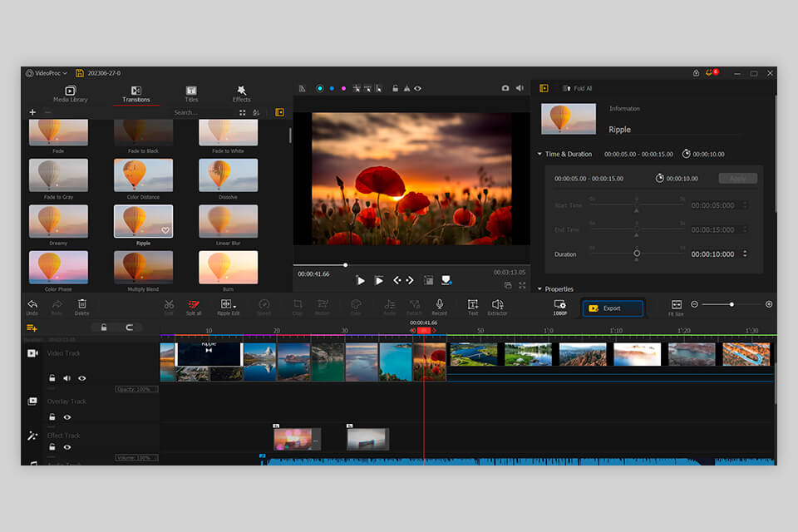Image resolution: width=798 pixels, height=532 pixels.
Task: Open the Media Library tab
Action: click(x=70, y=94)
